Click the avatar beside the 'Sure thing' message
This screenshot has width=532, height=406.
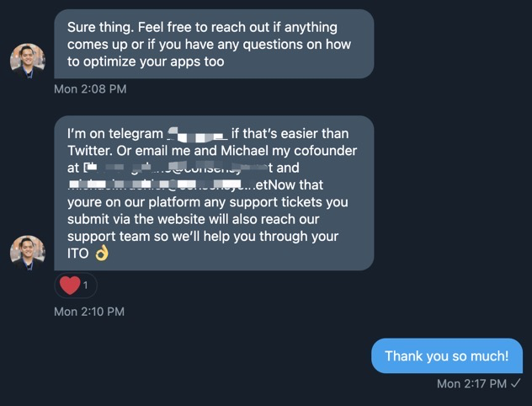(27, 61)
